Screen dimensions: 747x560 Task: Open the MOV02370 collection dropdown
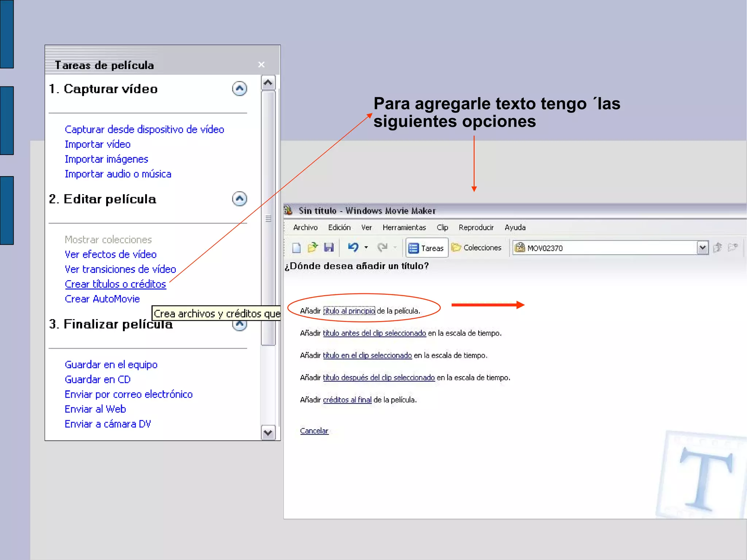click(703, 248)
